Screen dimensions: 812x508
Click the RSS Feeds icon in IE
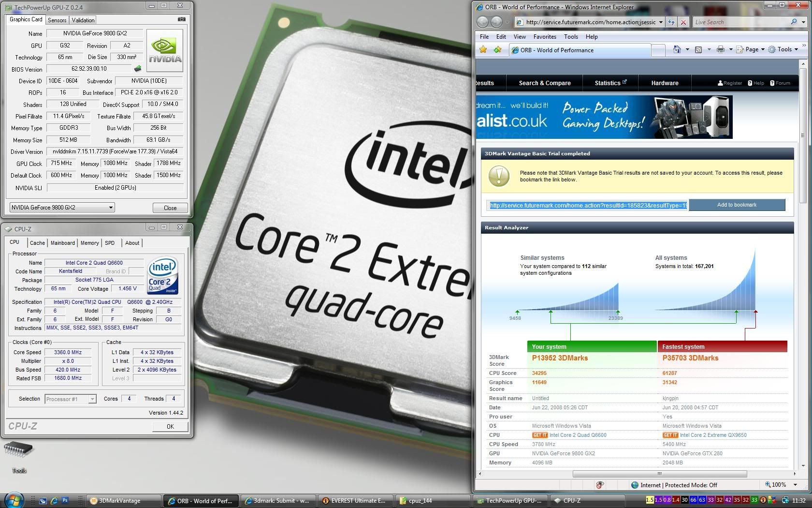698,49
